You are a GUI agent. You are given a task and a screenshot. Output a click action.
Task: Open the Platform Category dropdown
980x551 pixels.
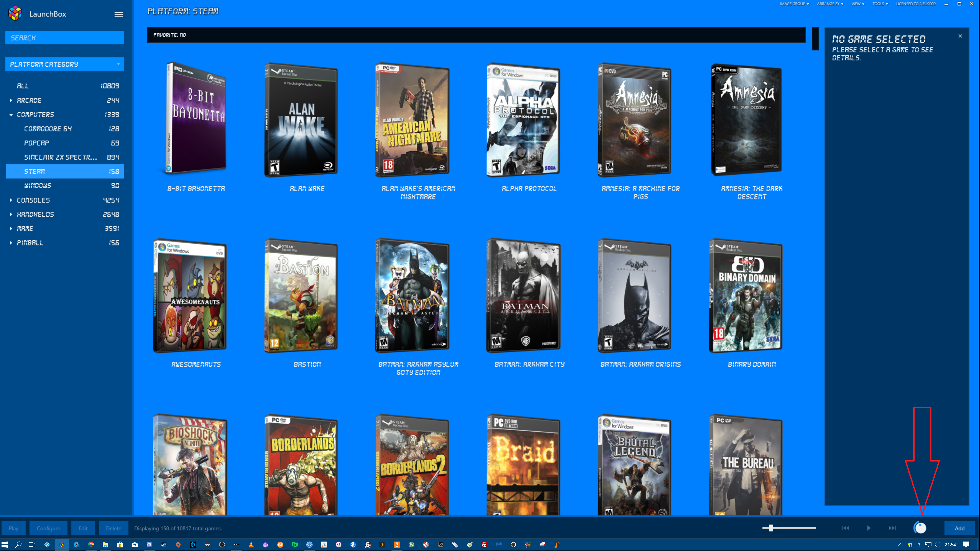[x=65, y=64]
